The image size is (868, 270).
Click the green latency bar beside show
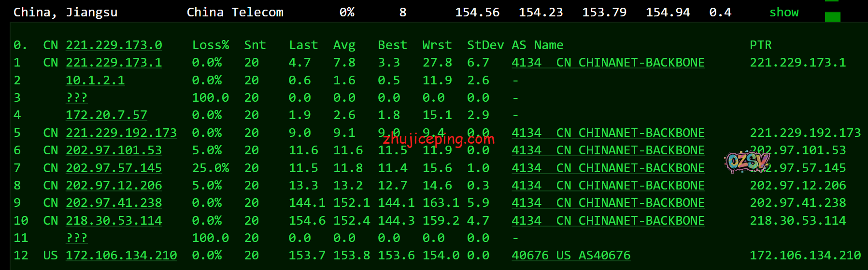(x=832, y=17)
